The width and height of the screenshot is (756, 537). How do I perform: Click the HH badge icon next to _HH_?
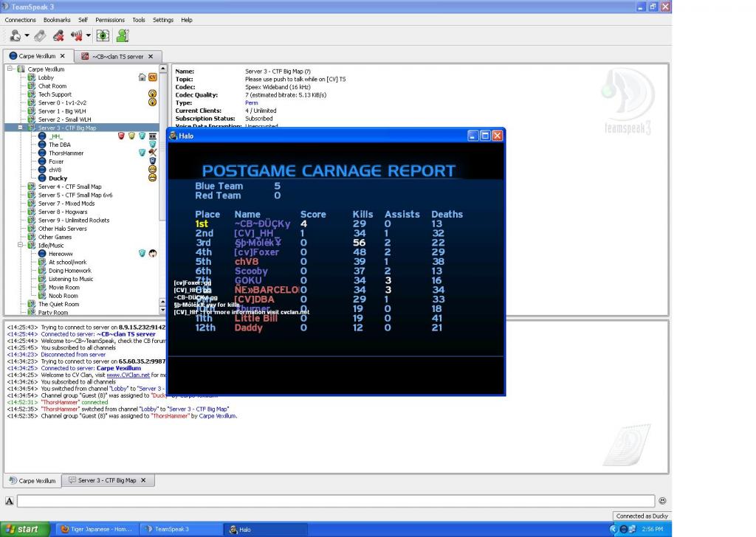pyautogui.click(x=152, y=136)
